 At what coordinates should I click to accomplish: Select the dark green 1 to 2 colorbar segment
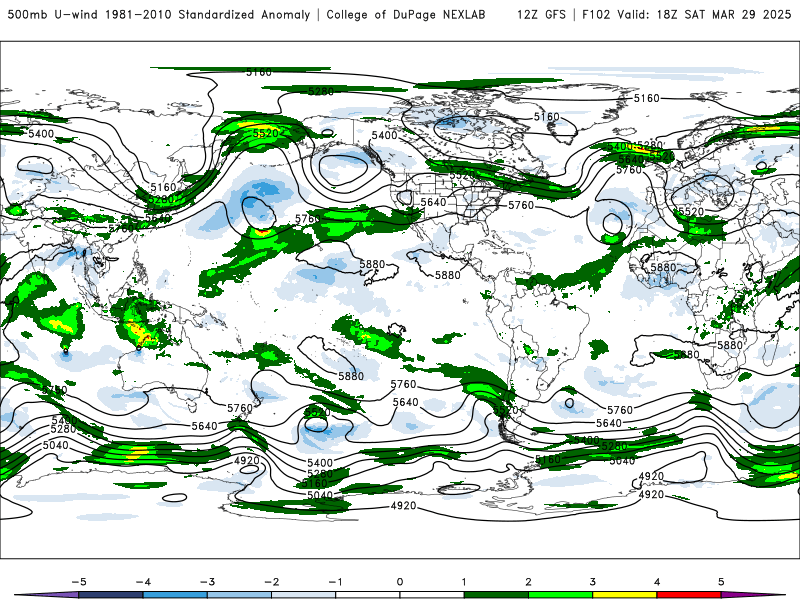point(496,595)
